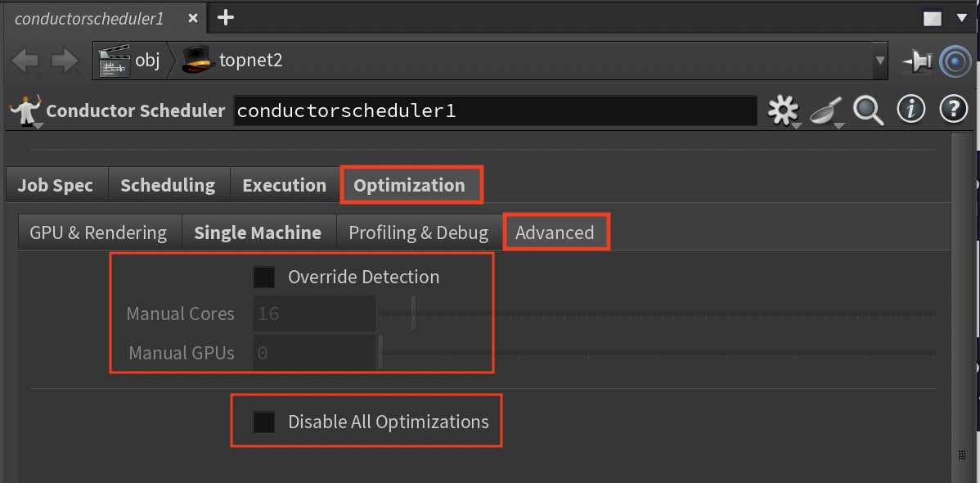Switch to the Scheduling tab
This screenshot has width=980, height=483.
click(x=169, y=185)
